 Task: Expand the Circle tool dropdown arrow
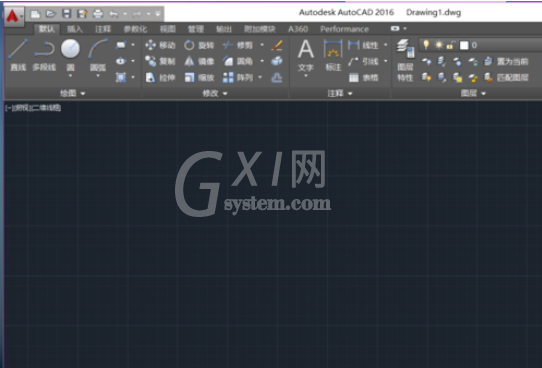tap(70, 76)
